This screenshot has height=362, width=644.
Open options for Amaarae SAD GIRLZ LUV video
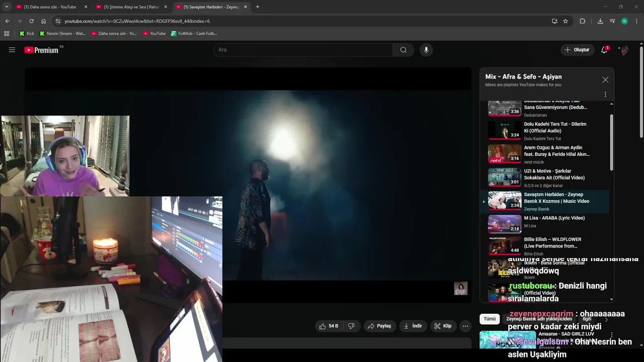click(x=612, y=335)
